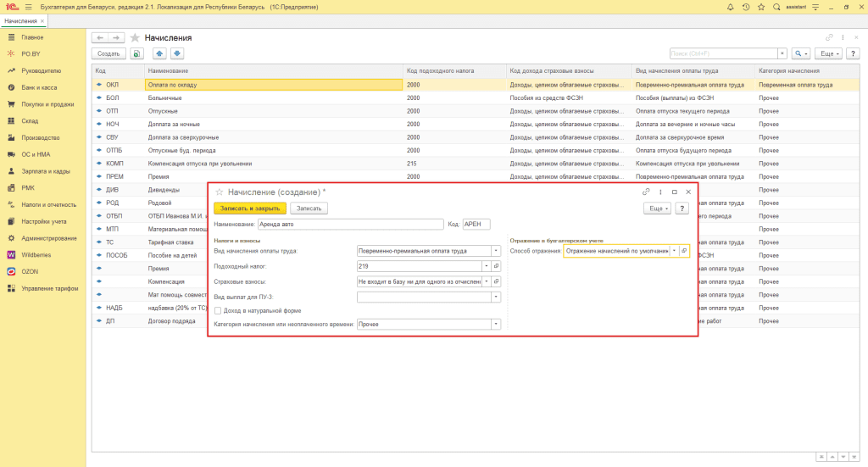Expand Вид начисления оплаты труда dropdown
The image size is (868, 467).
[x=496, y=251]
